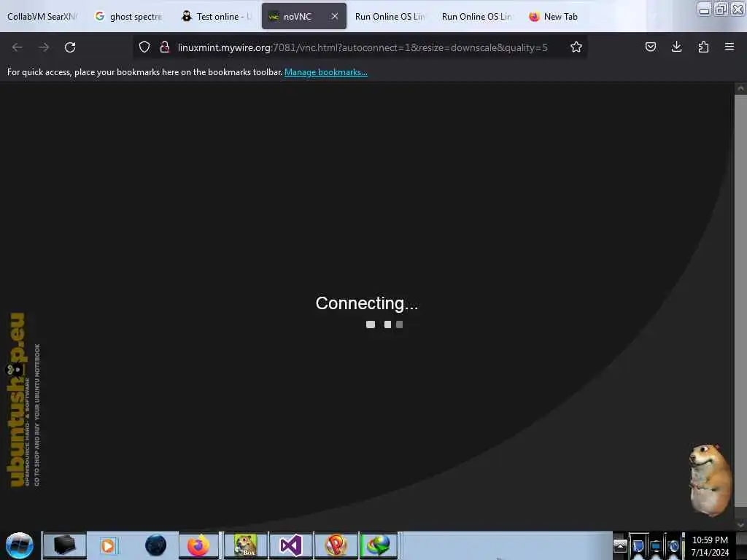747x560 pixels.
Task: Click the hamster desktop mascot
Action: [x=710, y=480]
